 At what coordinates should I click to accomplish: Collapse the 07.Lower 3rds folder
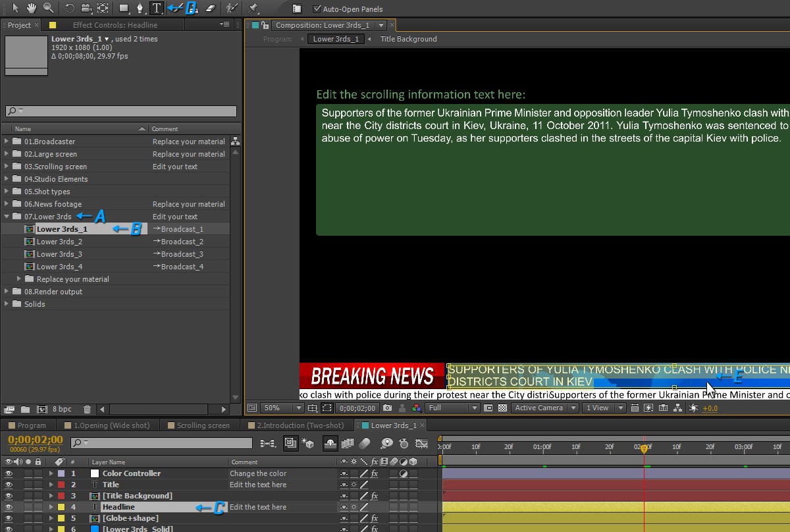coord(5,216)
